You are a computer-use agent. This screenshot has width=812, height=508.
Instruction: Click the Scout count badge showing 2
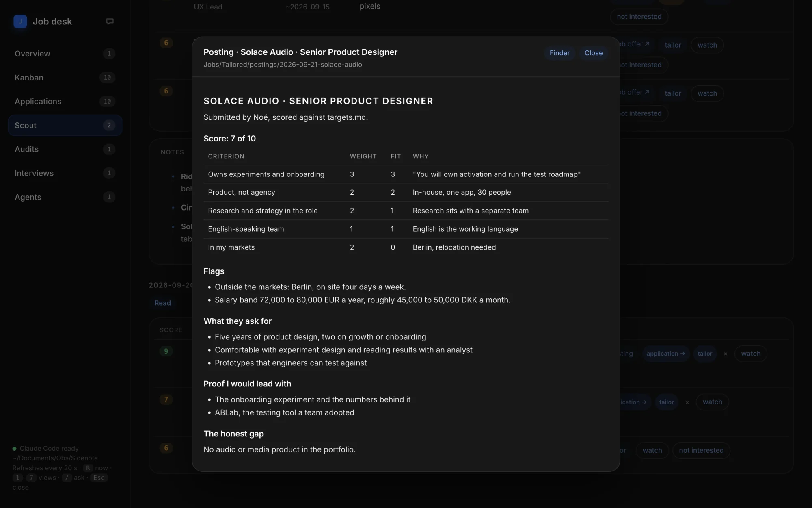pos(109,125)
